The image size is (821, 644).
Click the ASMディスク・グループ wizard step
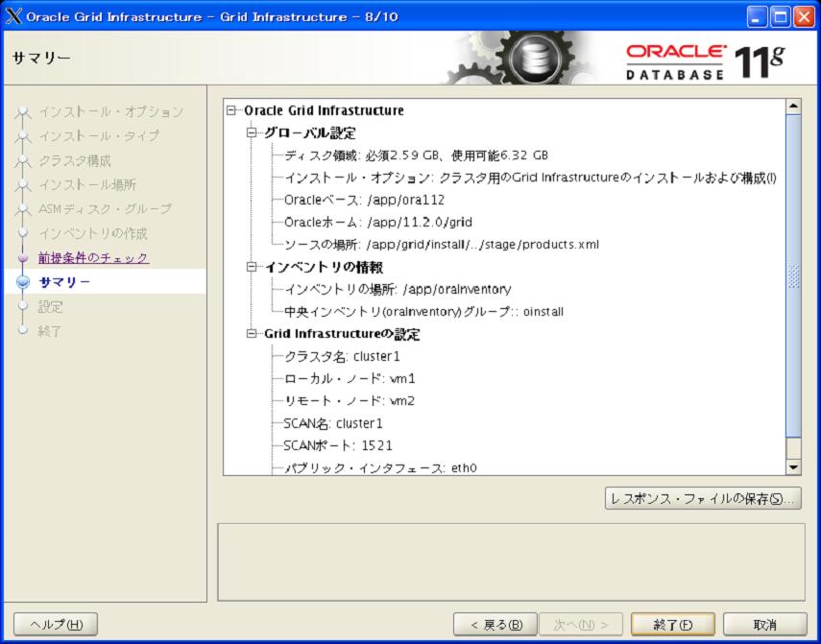point(105,209)
